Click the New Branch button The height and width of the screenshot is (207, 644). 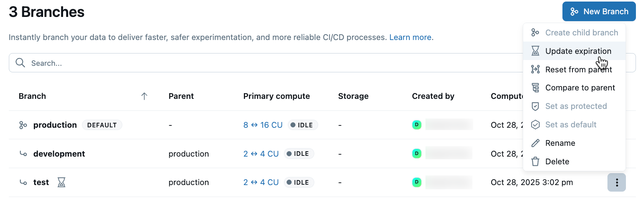599,12
